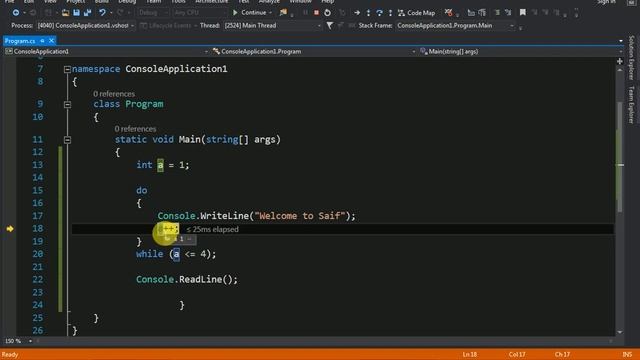Resume debugging with the Continue button
Screen dimensions: 640x360
click(x=249, y=13)
